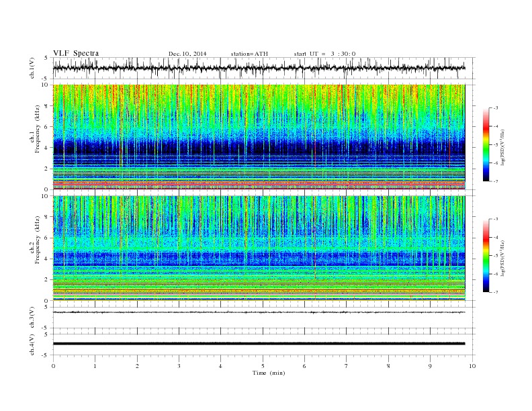
Task: Click the time axis tick label "9"
Action: tap(430, 366)
